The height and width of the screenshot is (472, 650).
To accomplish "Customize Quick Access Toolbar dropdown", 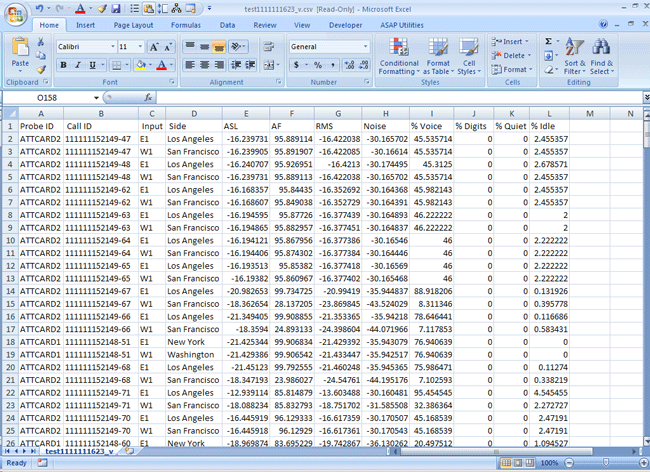I will [209, 8].
